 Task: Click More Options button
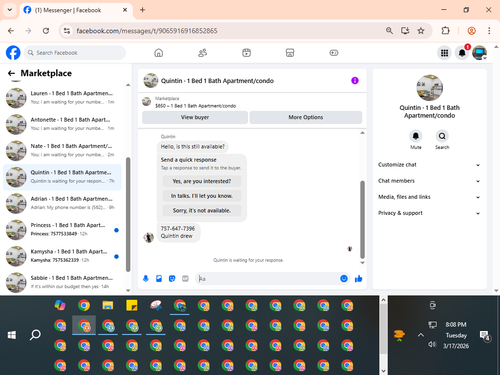click(x=306, y=117)
